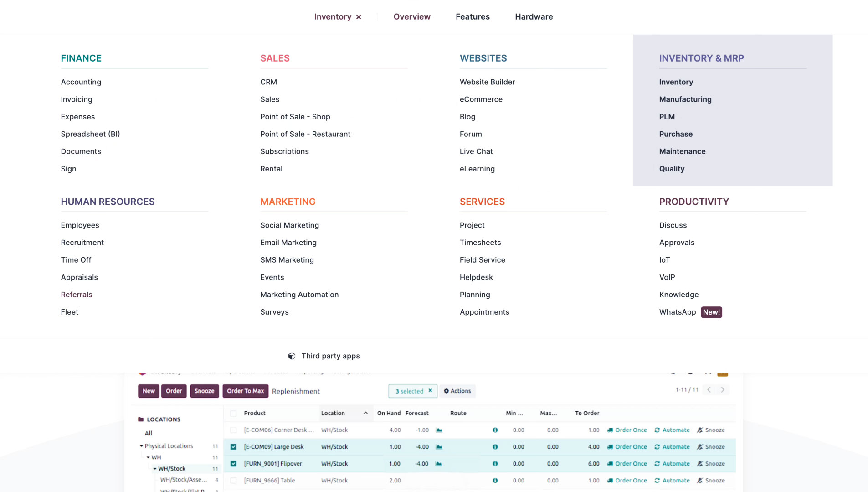Click the Order To Max button
This screenshot has height=492, width=868.
(x=245, y=391)
